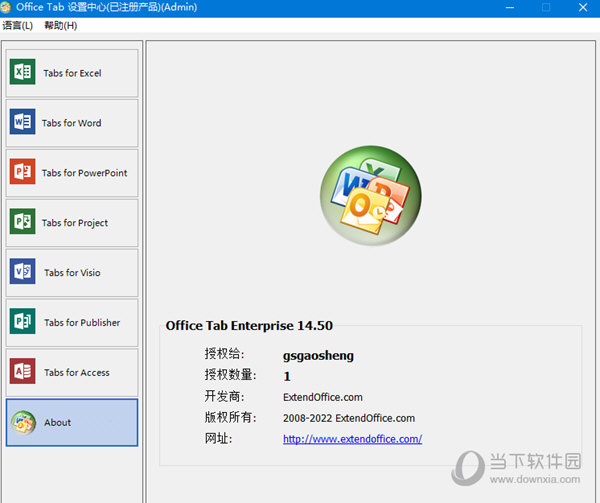Click the Visio icon in sidebar

23,271
